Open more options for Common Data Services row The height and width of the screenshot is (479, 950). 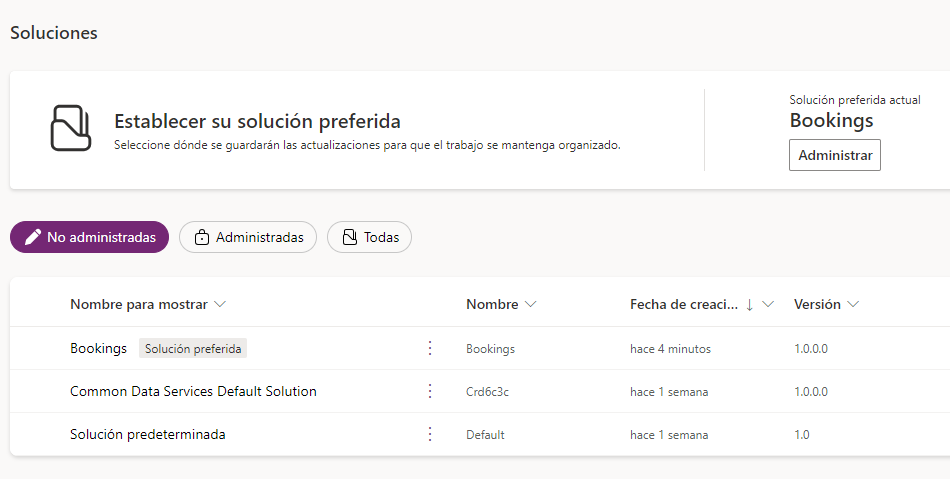point(430,391)
